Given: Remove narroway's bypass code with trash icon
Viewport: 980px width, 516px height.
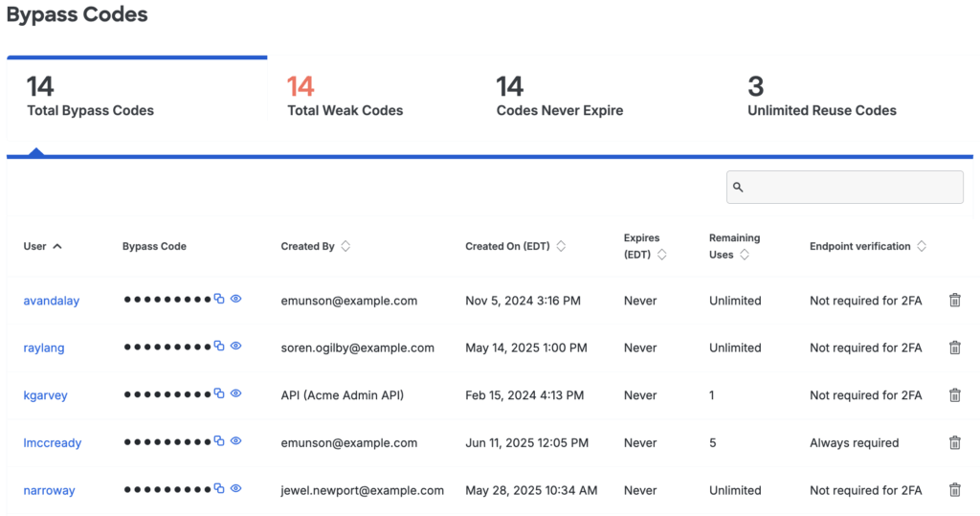Looking at the screenshot, I should (x=954, y=490).
